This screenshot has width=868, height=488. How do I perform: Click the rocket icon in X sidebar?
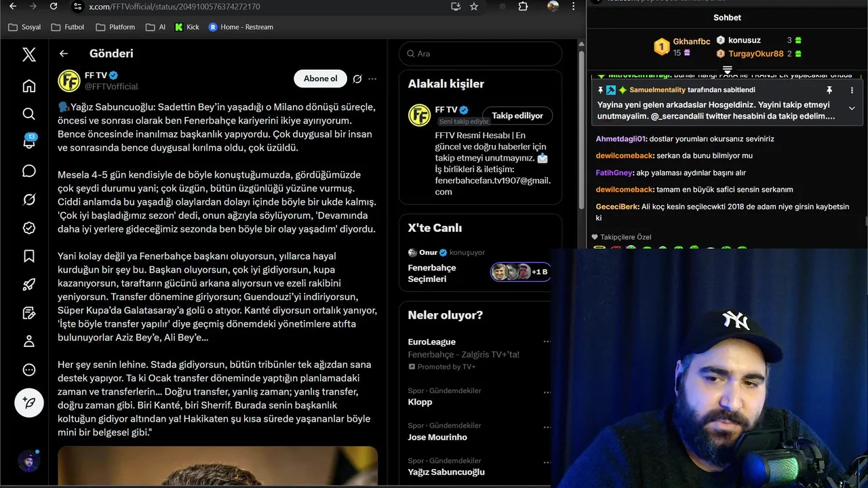coord(28,285)
